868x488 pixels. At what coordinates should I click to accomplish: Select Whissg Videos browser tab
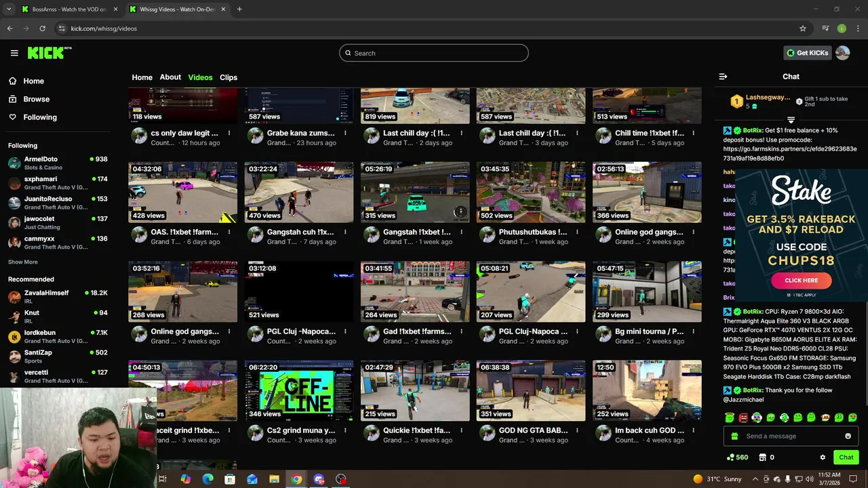coord(178,9)
